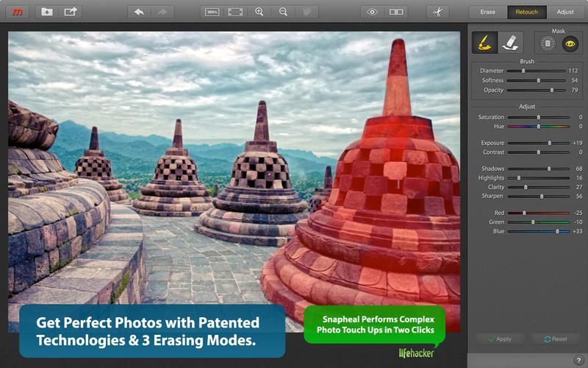This screenshot has width=588, height=368.
Task: Toggle the side-by-side compare view
Action: coord(396,12)
